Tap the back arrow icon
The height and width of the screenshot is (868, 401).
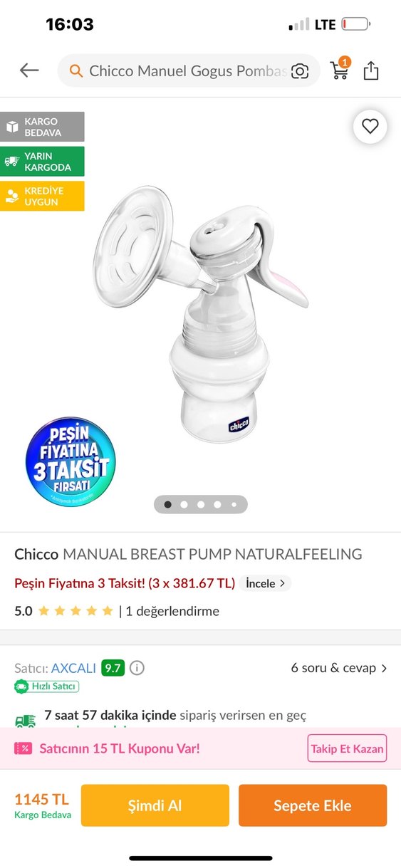click(x=29, y=70)
